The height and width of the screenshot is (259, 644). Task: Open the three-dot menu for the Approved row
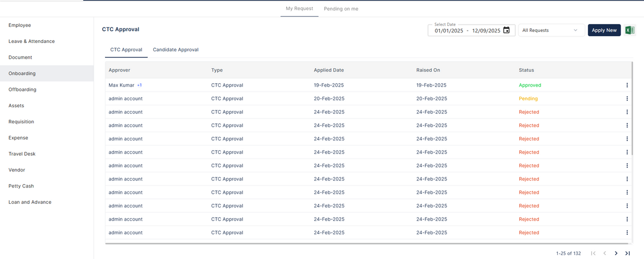tap(627, 85)
